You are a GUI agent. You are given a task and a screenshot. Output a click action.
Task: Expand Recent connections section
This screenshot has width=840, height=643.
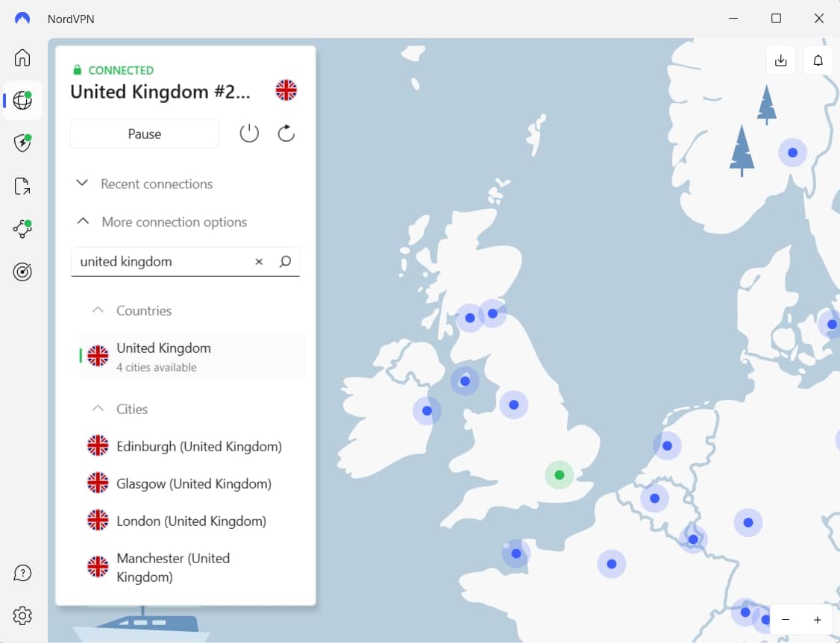pyautogui.click(x=83, y=184)
